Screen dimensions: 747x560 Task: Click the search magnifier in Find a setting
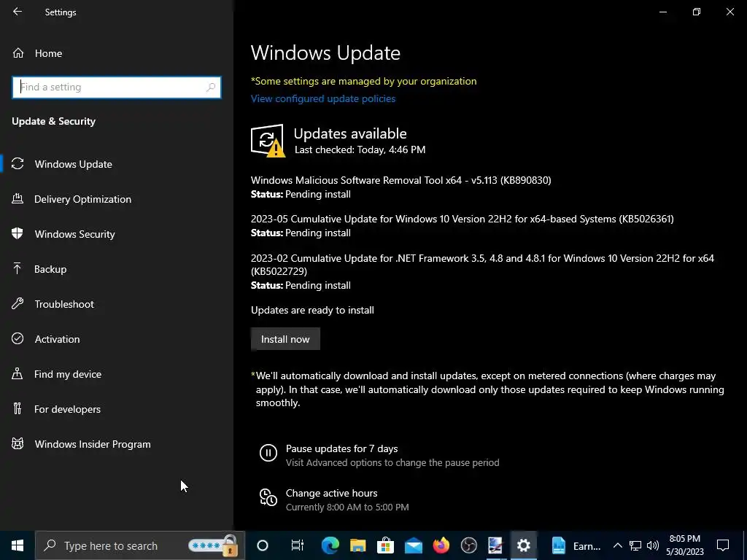pos(211,87)
